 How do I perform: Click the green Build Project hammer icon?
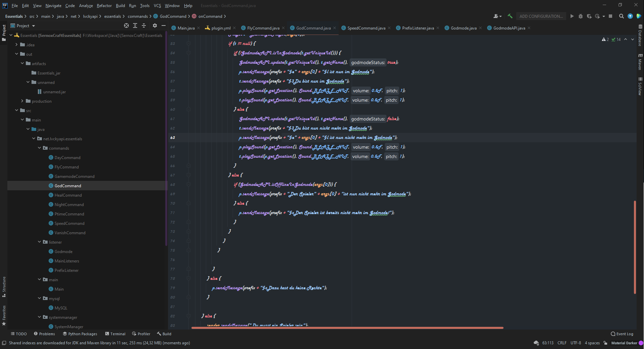pos(510,16)
